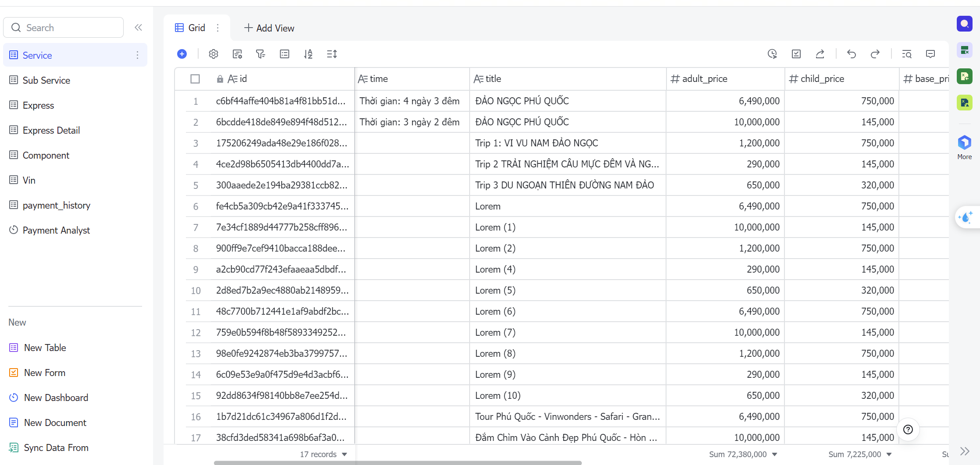Image resolution: width=980 pixels, height=465 pixels.
Task: Open the Sum 7,225,000 summary dropdown
Action: 860,454
